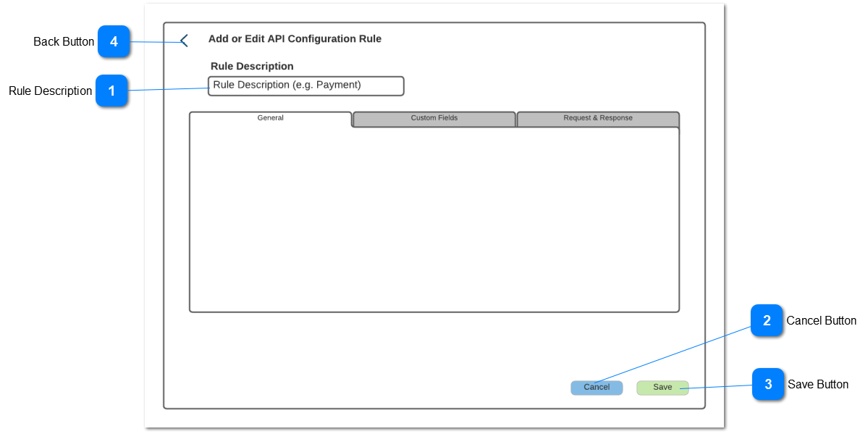Click the Save Button annotation badge
This screenshot has height=434, width=868.
coord(767,385)
